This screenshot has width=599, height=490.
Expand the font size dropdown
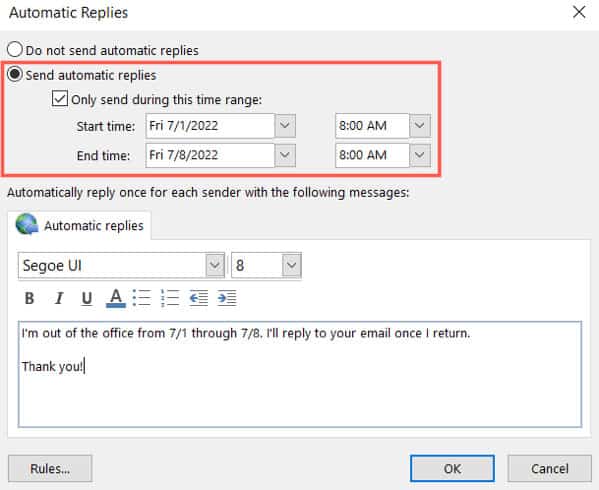point(291,265)
